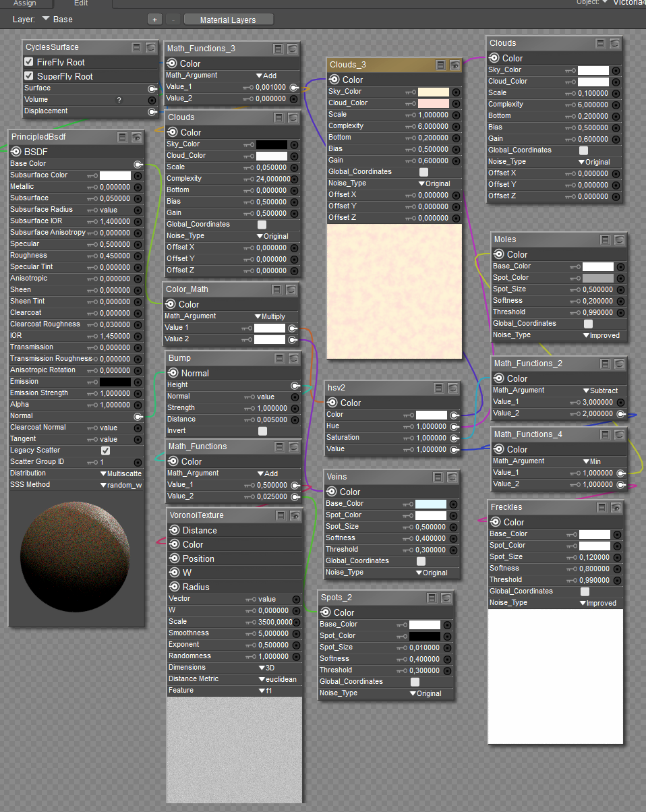Open the SSS Method dropdown
The image size is (646, 812).
click(121, 485)
